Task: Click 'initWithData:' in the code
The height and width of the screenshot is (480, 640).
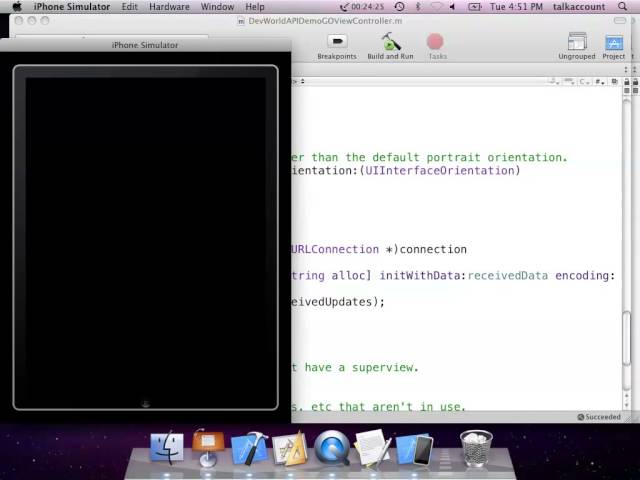Action: (422, 276)
